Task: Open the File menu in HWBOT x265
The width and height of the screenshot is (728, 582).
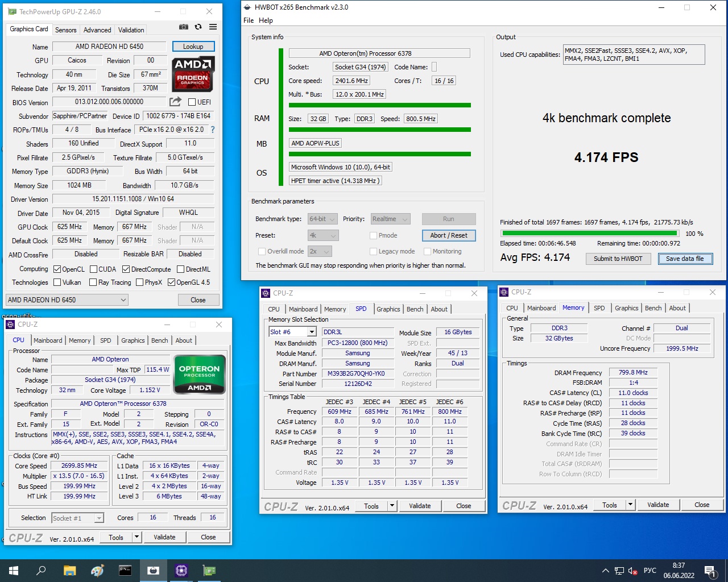Action: pos(249,20)
